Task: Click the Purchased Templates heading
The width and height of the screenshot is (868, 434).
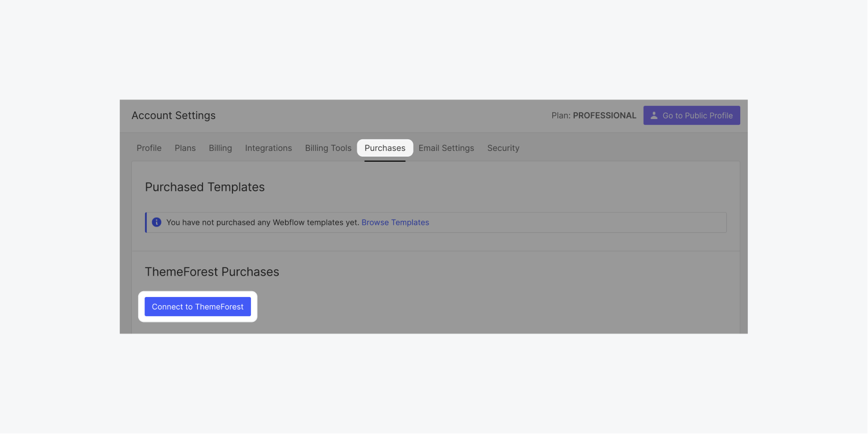Action: tap(205, 187)
